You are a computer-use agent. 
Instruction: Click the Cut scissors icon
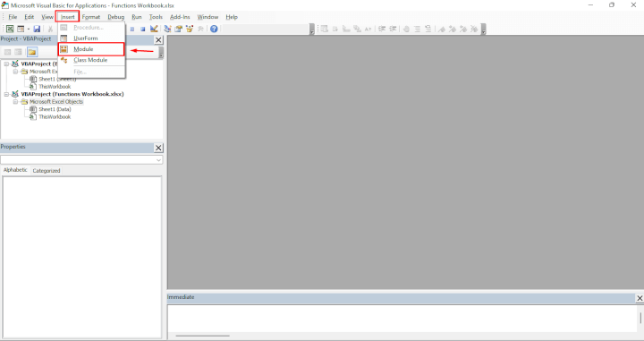[50, 29]
